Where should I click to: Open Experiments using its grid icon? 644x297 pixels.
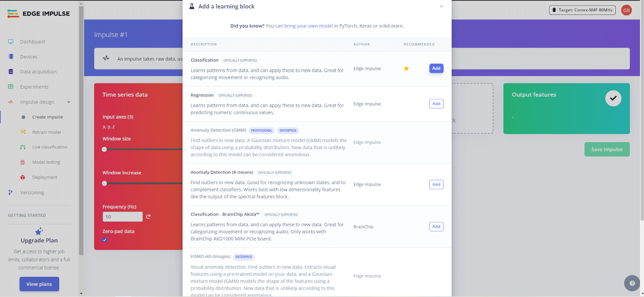coord(11,87)
